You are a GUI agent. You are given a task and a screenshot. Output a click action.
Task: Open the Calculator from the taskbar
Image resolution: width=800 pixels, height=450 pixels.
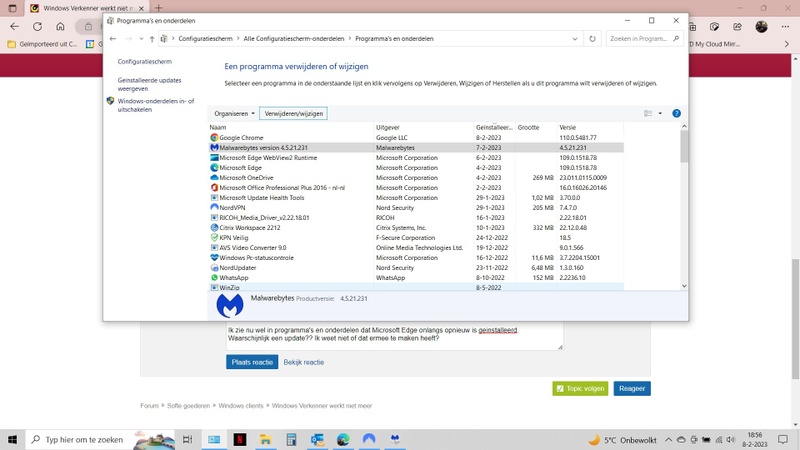tap(291, 439)
